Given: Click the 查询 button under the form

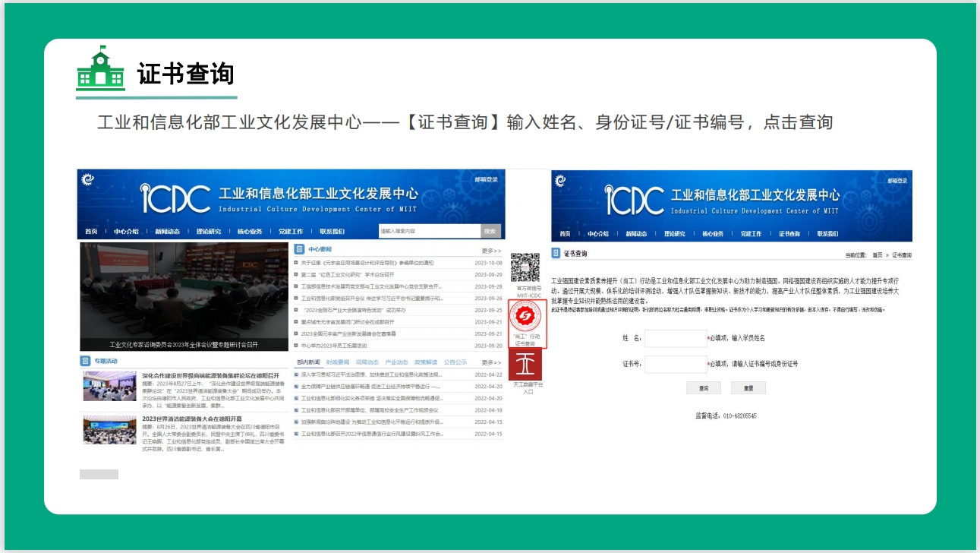Looking at the screenshot, I should 703,388.
